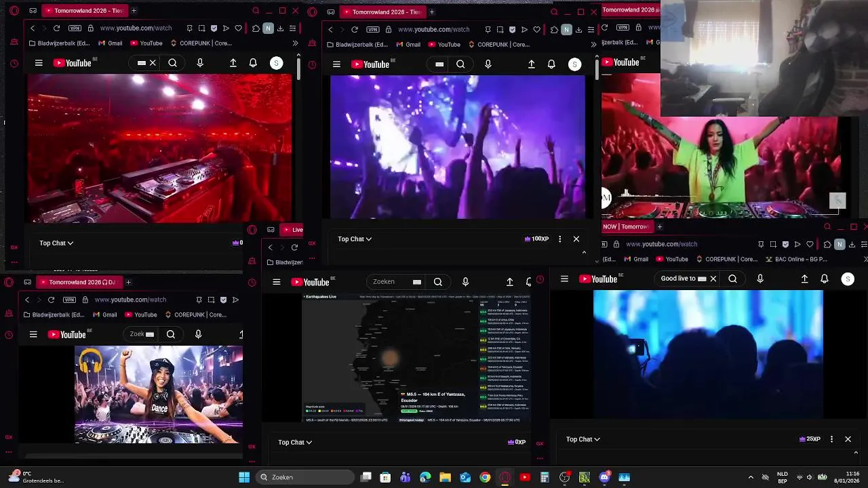Click VPN badge in top-left browser address bar
Viewport: 868px width, 488px height.
[75, 28]
